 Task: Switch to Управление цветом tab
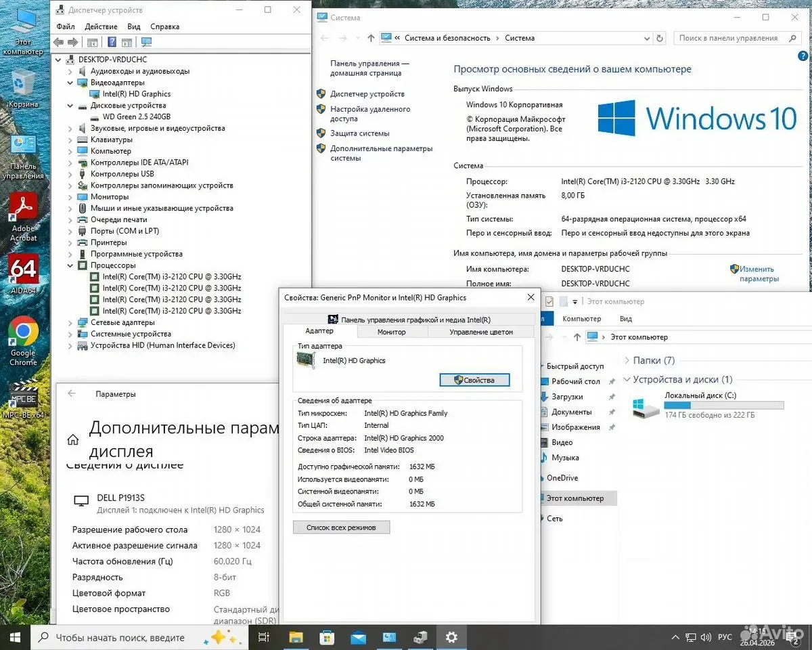[x=481, y=332]
